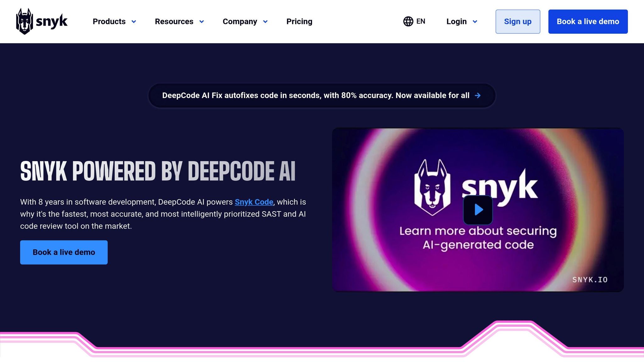Viewport: 644px width, 362px height.
Task: Open the Company menu
Action: click(x=240, y=21)
